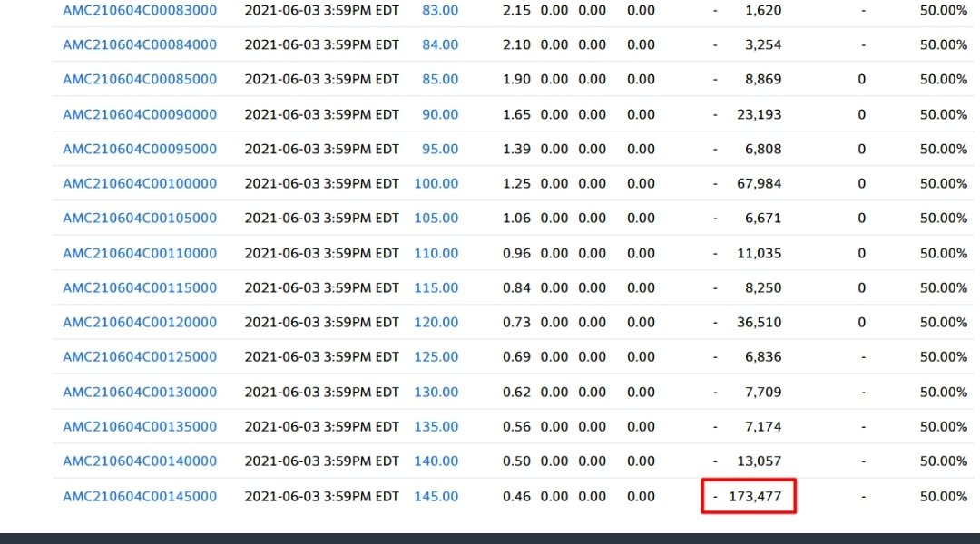Select last price 0.62
Image resolution: width=980 pixels, height=544 pixels.
tap(517, 393)
